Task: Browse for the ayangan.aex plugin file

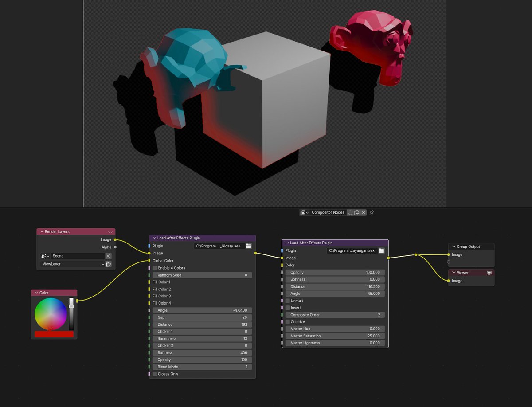Action: click(382, 250)
